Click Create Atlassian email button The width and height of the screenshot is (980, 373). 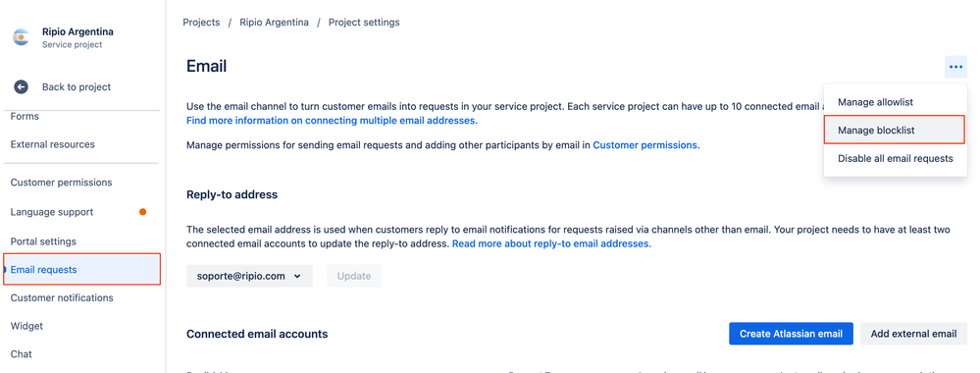791,334
